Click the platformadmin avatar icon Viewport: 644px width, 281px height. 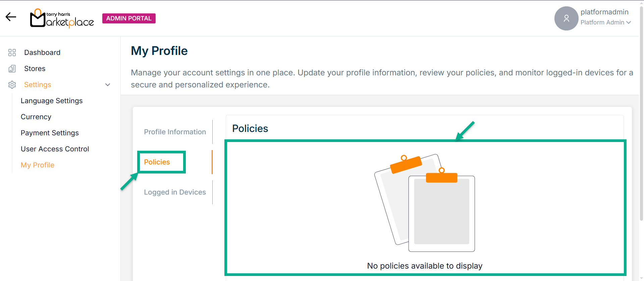tap(566, 18)
